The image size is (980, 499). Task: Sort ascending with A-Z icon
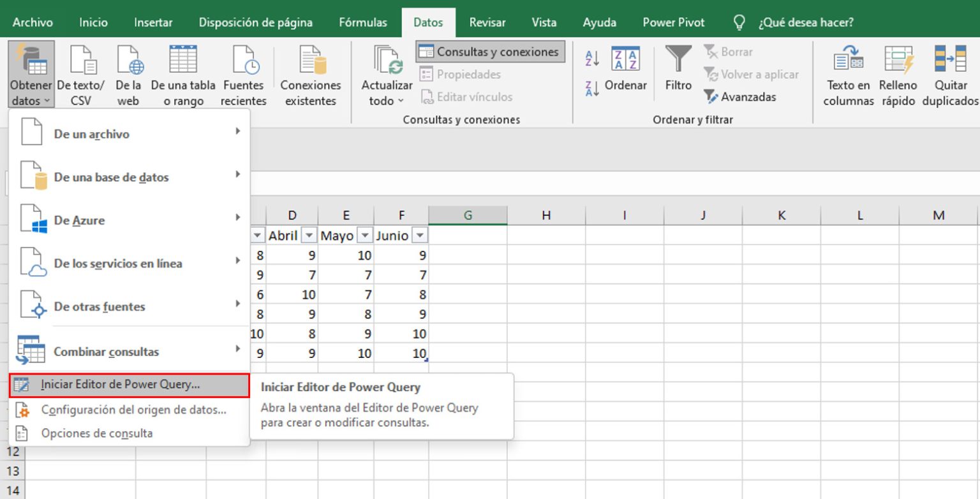click(591, 57)
